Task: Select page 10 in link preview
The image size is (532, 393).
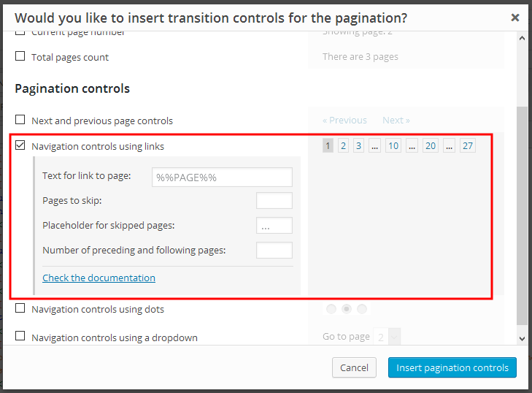Action: point(393,145)
